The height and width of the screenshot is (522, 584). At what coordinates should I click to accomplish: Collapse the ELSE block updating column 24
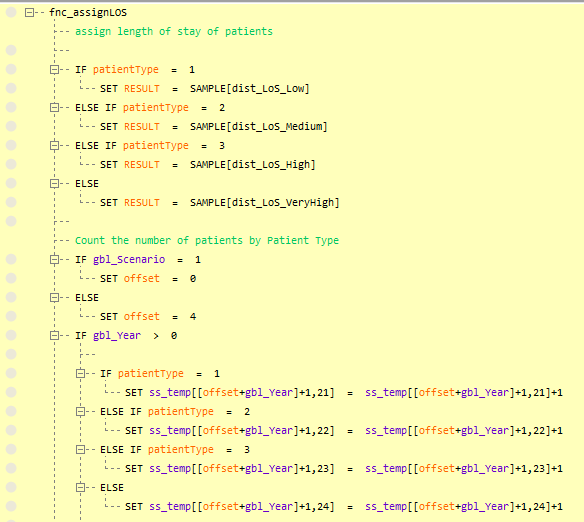click(80, 487)
